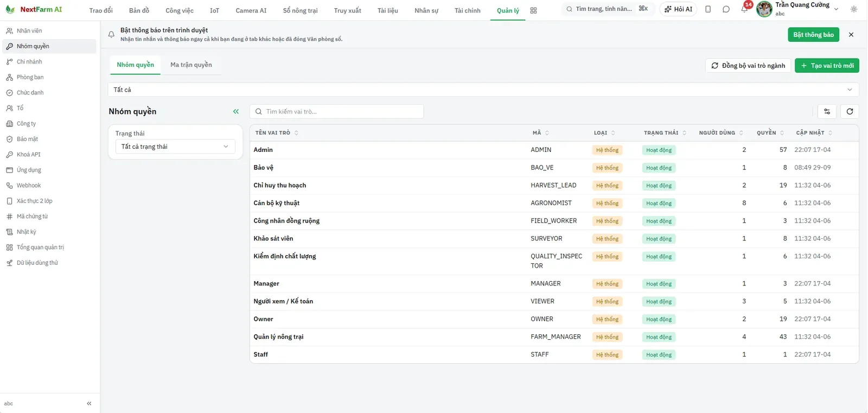This screenshot has height=413, width=868.
Task: Dismiss the notification banner
Action: point(851,35)
